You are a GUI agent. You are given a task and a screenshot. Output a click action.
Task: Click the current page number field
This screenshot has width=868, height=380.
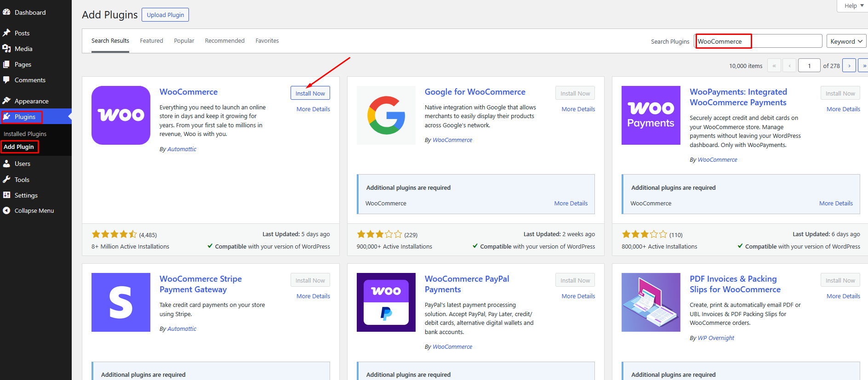point(809,66)
